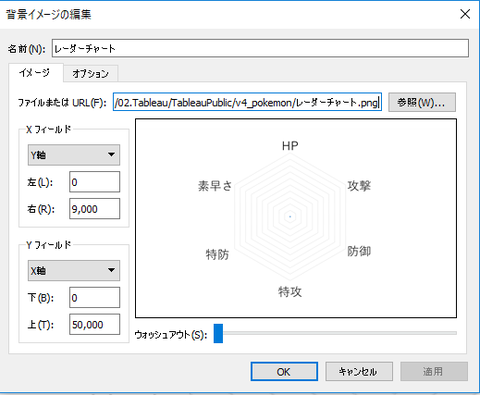480x395 pixels.
Task: Click the キャンセル button
Action: [x=359, y=371]
